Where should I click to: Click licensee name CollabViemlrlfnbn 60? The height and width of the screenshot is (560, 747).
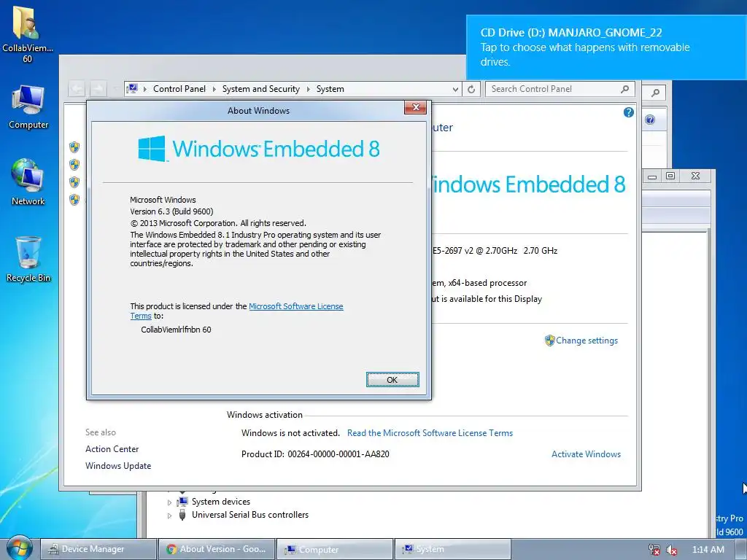tap(176, 330)
